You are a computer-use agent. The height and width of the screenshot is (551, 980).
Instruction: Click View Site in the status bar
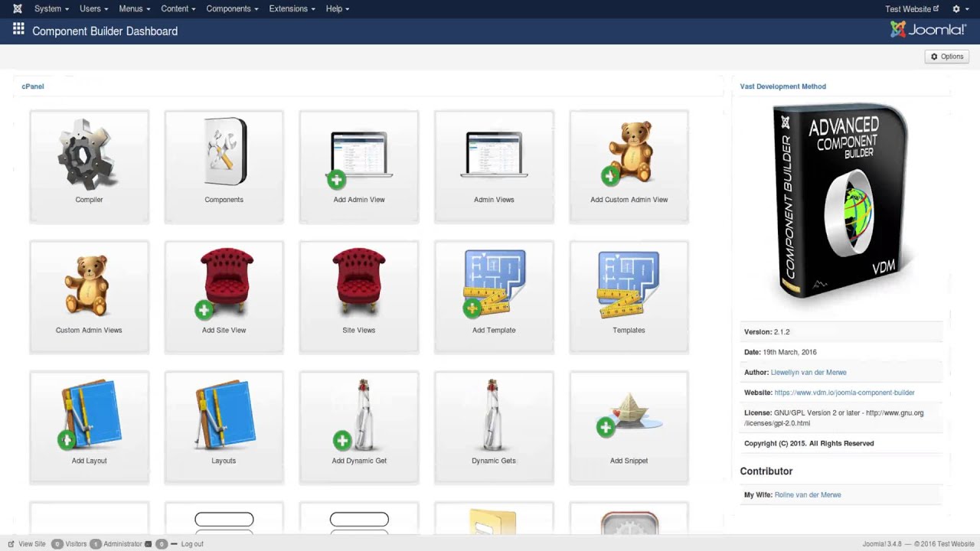coord(27,544)
